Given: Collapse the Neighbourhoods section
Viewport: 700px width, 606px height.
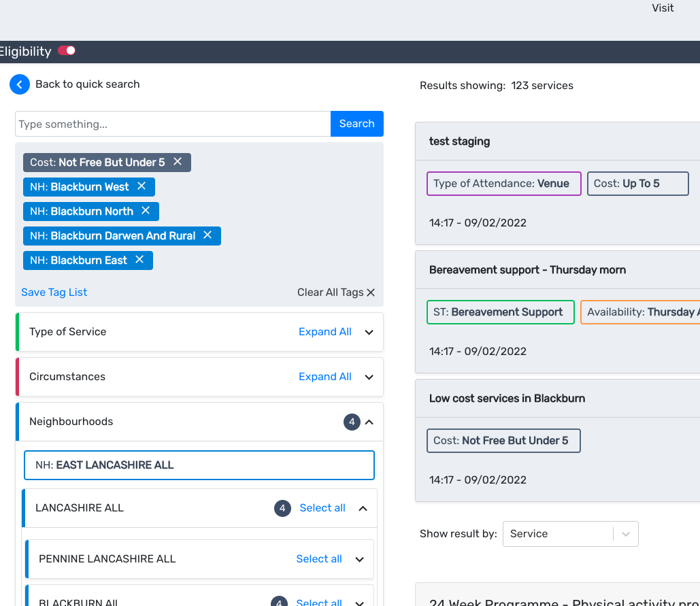Looking at the screenshot, I should pos(369,422).
